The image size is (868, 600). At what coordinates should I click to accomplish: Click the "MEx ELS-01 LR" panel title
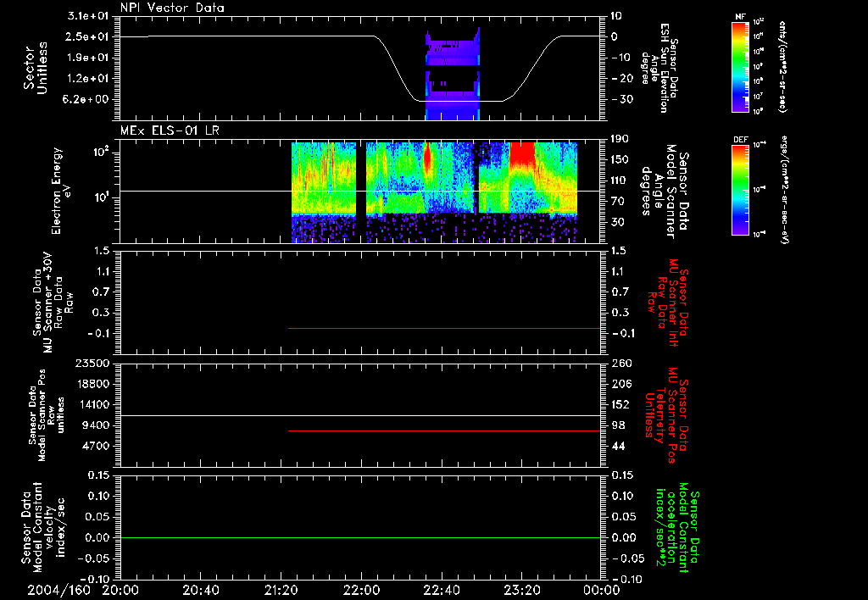click(x=170, y=131)
